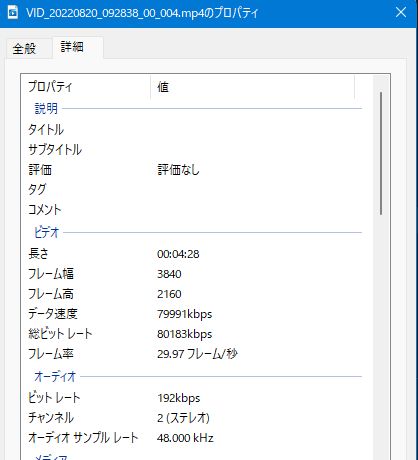Click the vertical scrollbar thumb
Viewport: 418px width, 460px height.
tap(381, 153)
